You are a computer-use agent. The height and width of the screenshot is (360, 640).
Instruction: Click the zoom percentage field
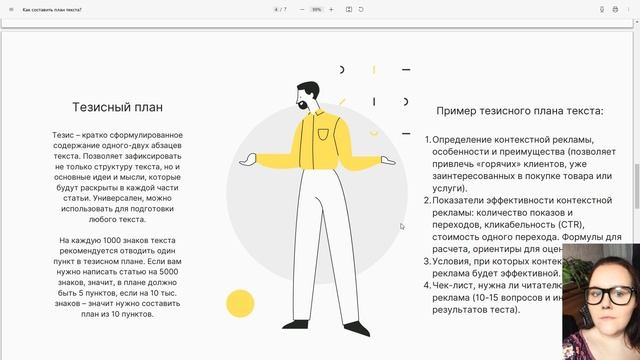click(x=317, y=9)
